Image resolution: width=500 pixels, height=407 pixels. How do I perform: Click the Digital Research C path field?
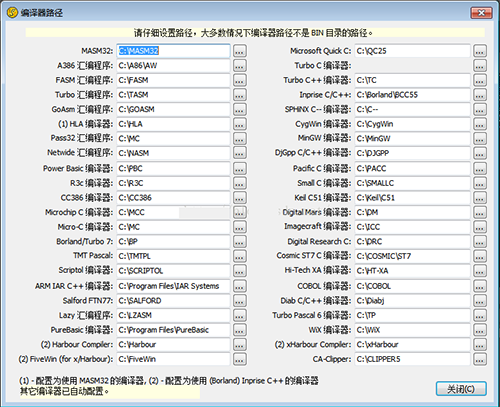pyautogui.click(x=412, y=241)
